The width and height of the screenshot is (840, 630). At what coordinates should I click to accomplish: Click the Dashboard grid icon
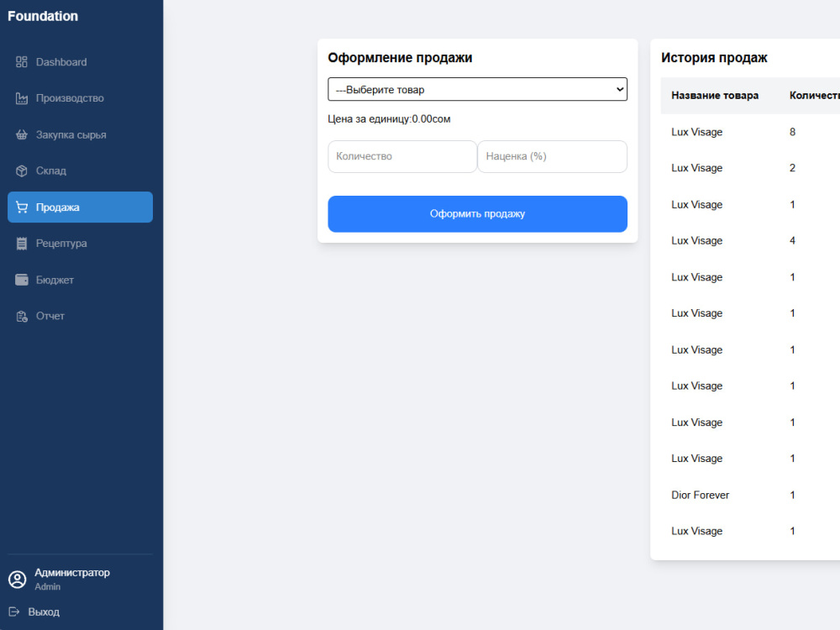22,62
